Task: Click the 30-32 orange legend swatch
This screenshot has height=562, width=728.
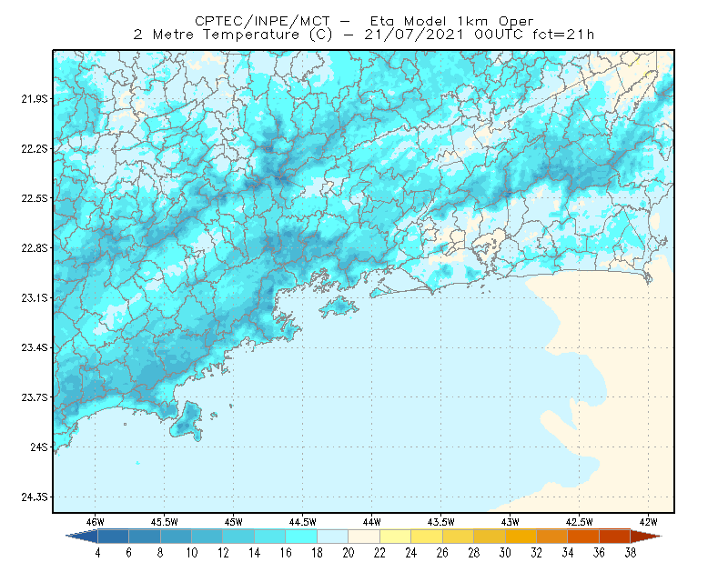Action: point(521,537)
